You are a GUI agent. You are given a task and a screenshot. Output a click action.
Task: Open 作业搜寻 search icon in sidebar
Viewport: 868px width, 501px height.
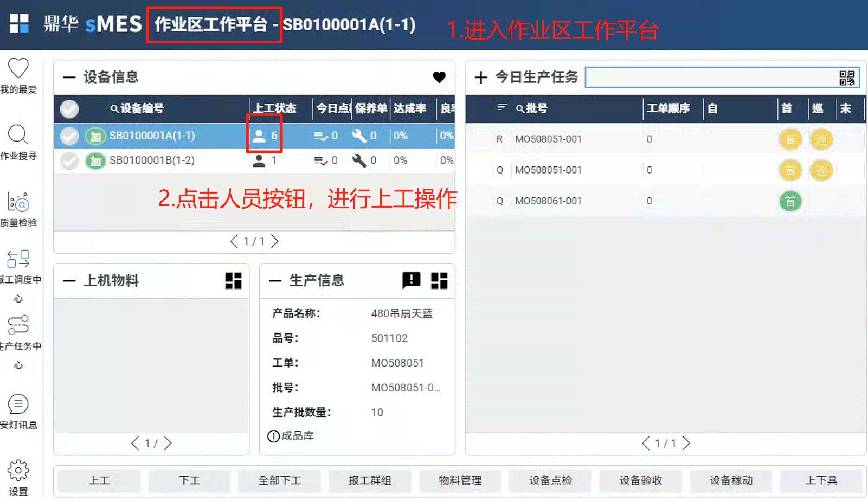point(18,134)
